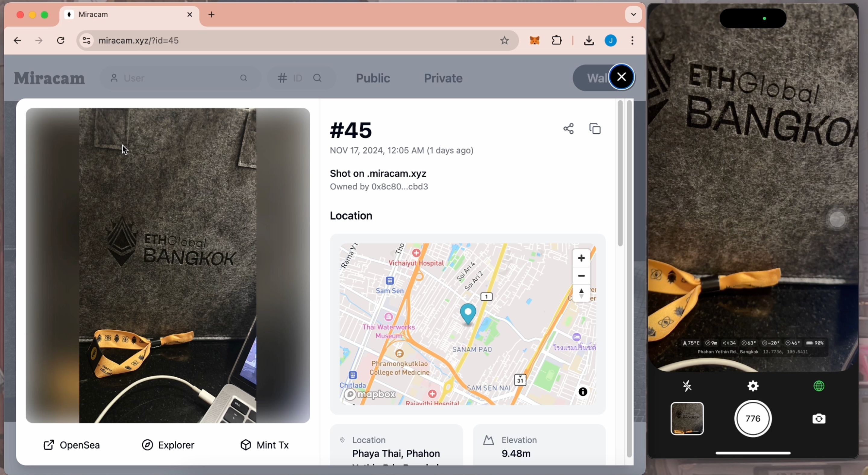Reload the Miracam page
This screenshot has height=475, width=868.
61,41
